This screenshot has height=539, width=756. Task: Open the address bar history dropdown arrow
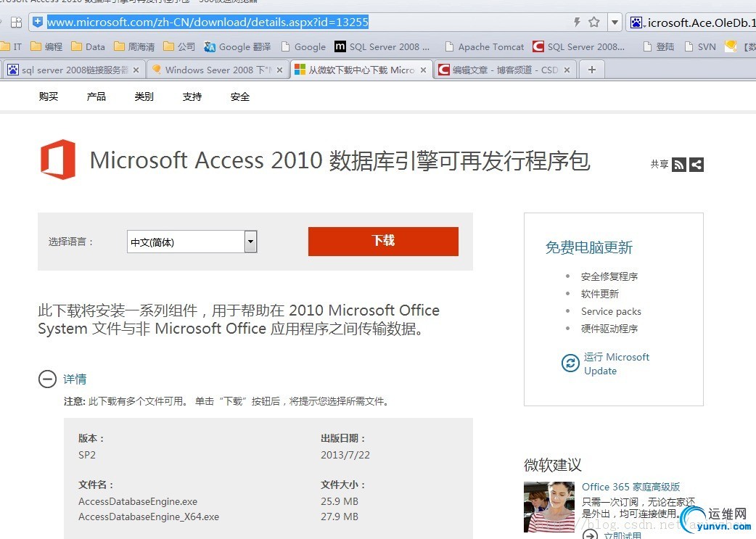coord(615,22)
